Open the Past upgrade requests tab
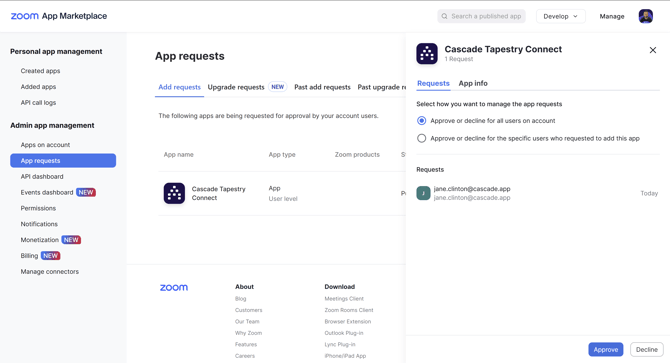The height and width of the screenshot is (363, 670). point(382,87)
